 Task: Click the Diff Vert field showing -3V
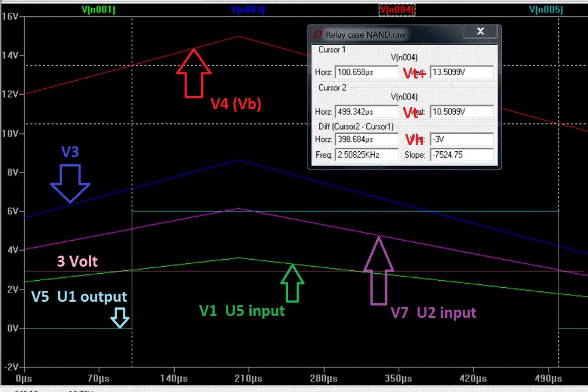tap(462, 140)
